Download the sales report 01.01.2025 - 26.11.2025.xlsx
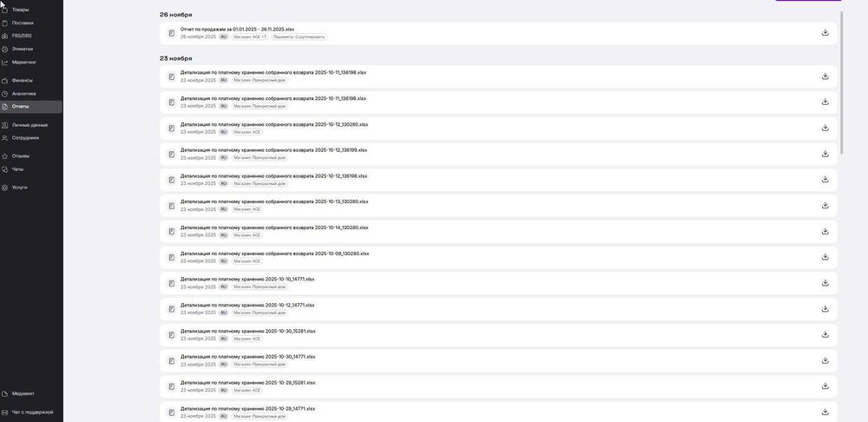The width and height of the screenshot is (868, 422). point(825,33)
